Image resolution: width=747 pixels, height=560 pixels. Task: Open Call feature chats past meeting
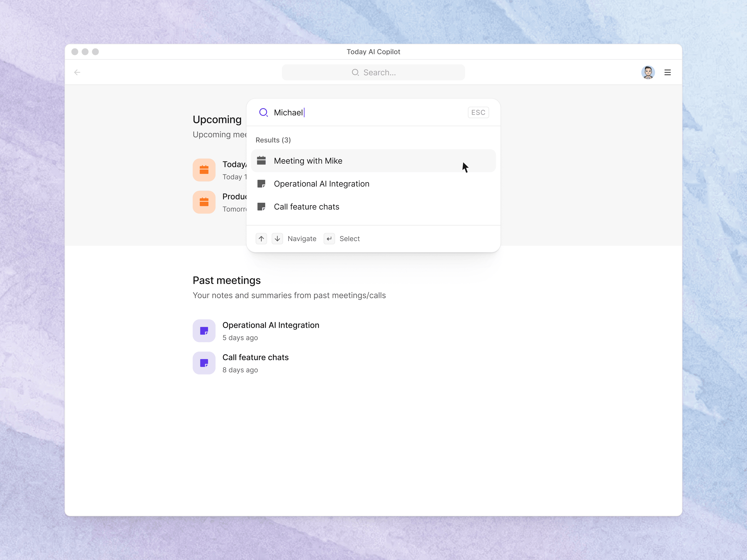tap(255, 357)
